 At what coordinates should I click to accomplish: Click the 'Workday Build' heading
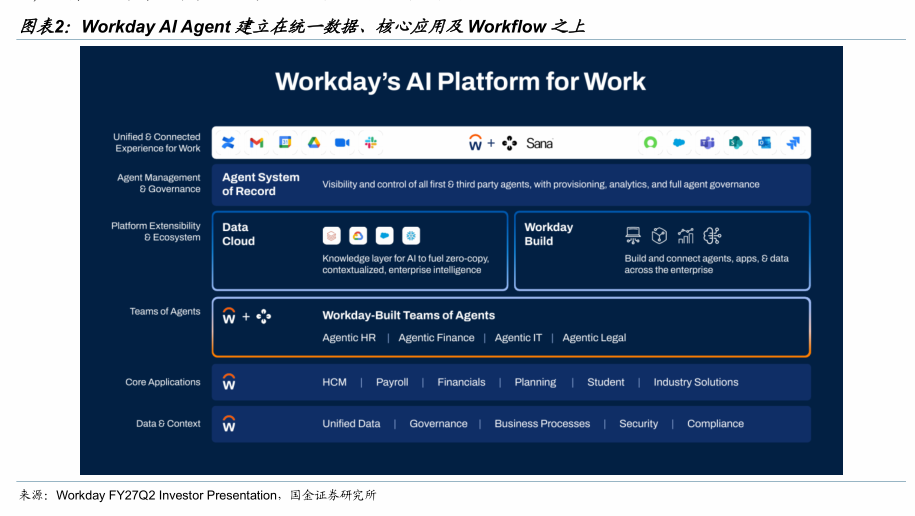click(x=549, y=234)
